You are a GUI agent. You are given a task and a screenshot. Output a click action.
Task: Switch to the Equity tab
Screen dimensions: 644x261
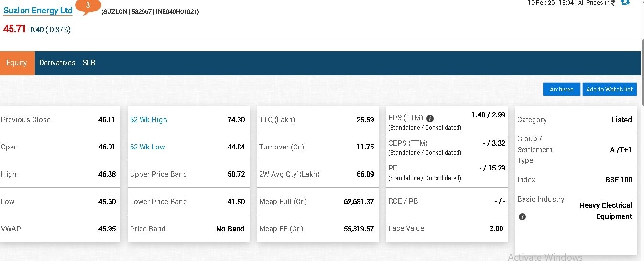(x=17, y=63)
